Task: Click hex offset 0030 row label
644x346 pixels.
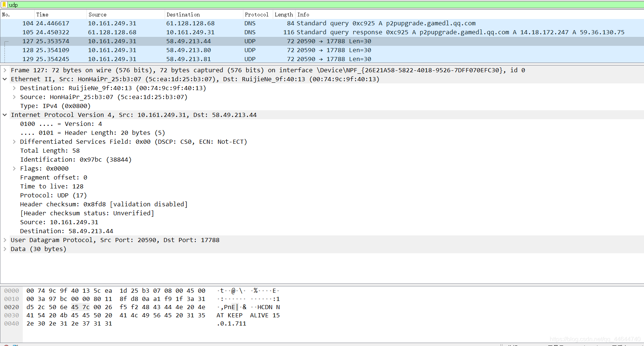Action: coord(12,315)
